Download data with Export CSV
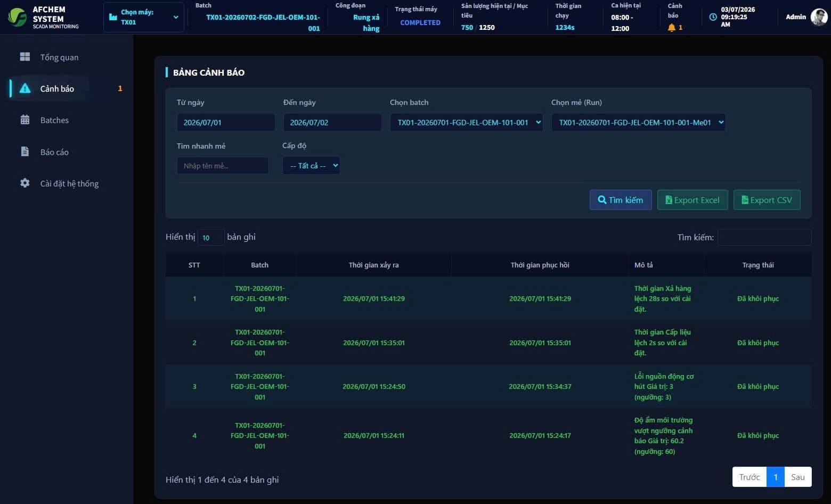This screenshot has height=504, width=831. pyautogui.click(x=767, y=200)
